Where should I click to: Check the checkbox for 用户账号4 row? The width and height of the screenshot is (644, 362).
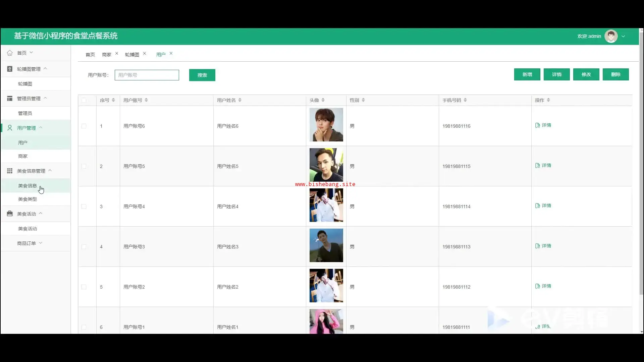click(x=84, y=206)
